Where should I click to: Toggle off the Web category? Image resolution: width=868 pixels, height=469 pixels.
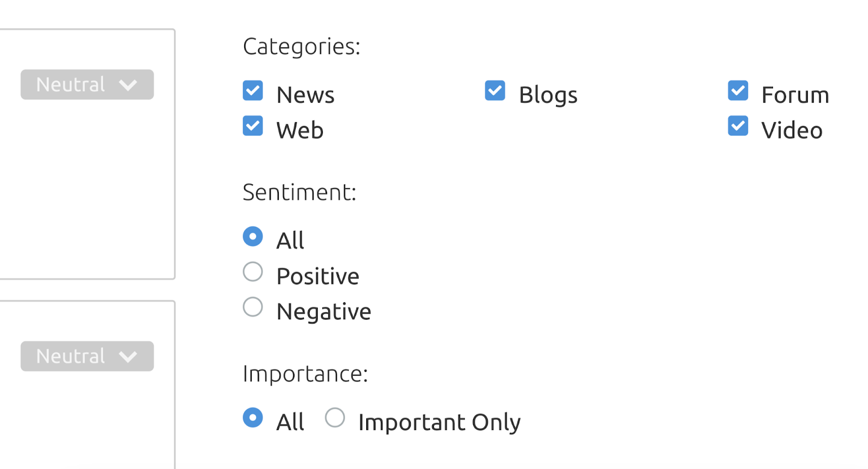(x=253, y=126)
